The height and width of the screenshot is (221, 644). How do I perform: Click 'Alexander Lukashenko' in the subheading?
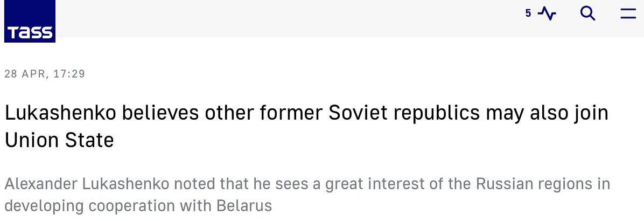[x=87, y=184]
